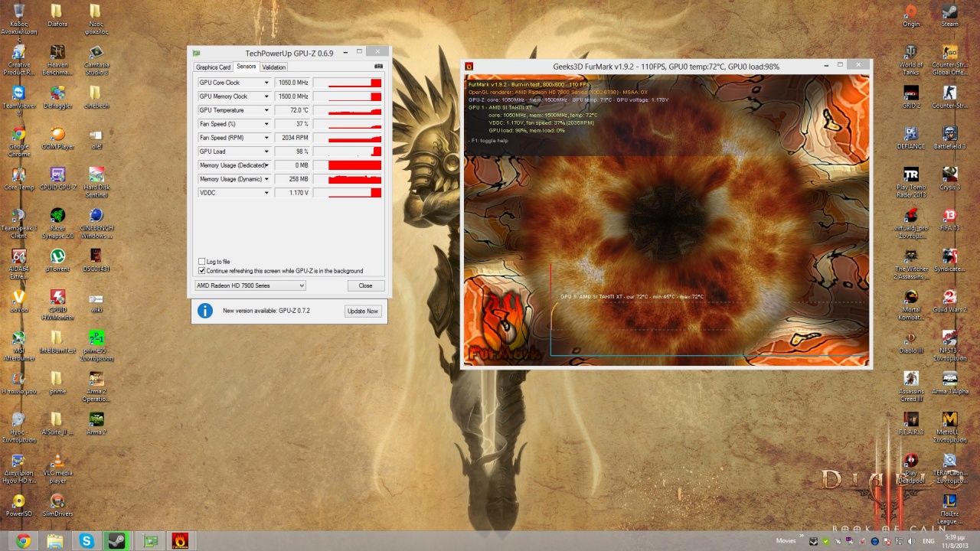
Task: Click the Close button in GPU-Z
Action: 365,285
